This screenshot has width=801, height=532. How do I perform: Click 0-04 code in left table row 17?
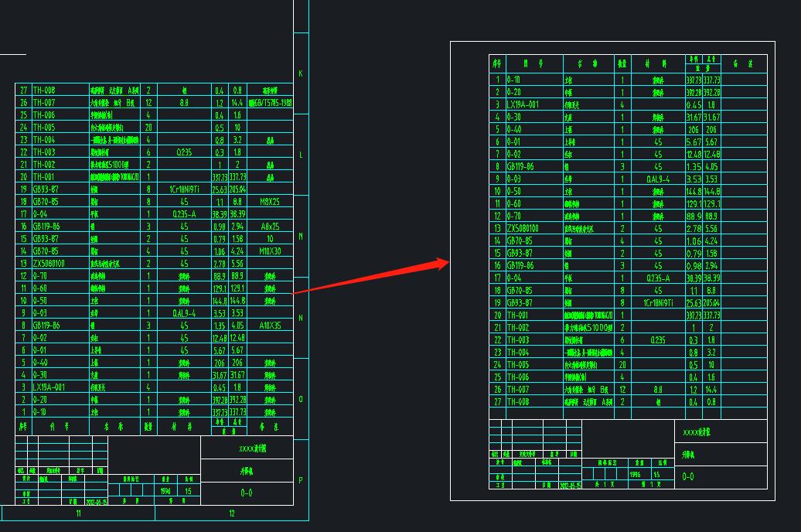coord(40,214)
